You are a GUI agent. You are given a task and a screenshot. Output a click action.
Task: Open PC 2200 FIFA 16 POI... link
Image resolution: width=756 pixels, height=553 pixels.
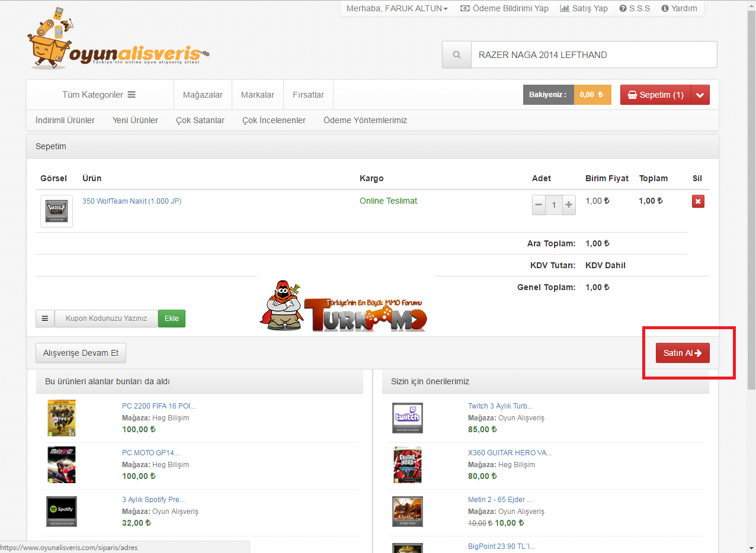coord(159,406)
